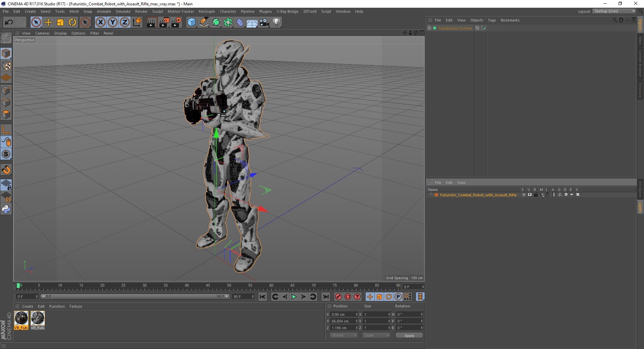The image size is (644, 349).
Task: Activate the Move tool in the top toolbar
Action: [48, 22]
